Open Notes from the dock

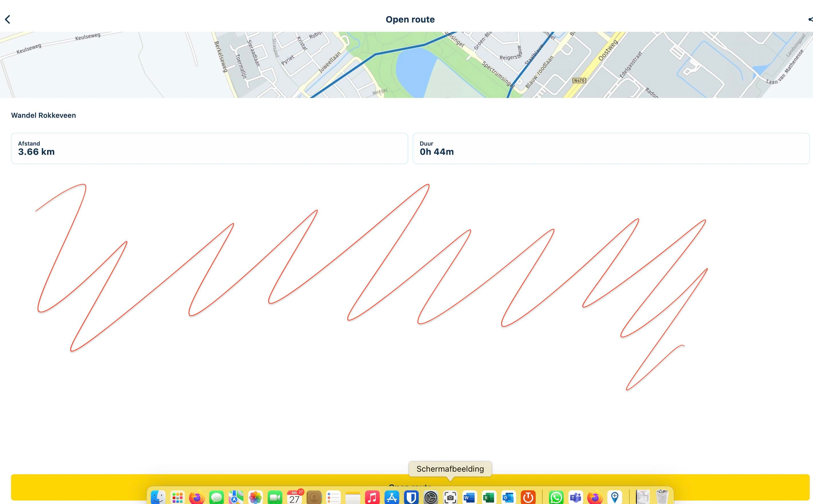pos(353,497)
